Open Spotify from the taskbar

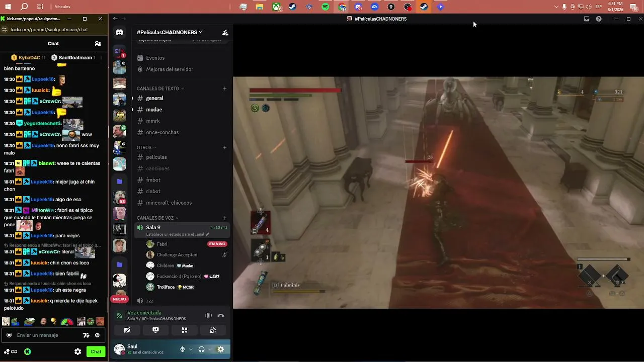[326, 7]
